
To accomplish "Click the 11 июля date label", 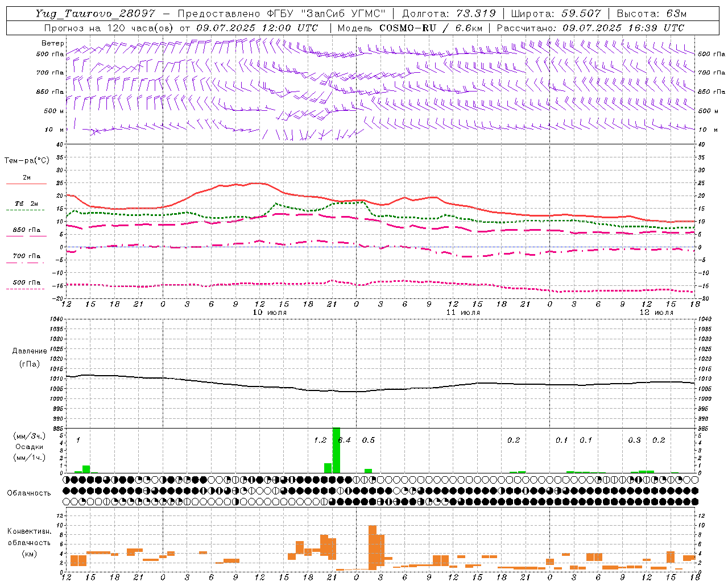I will pos(463,313).
